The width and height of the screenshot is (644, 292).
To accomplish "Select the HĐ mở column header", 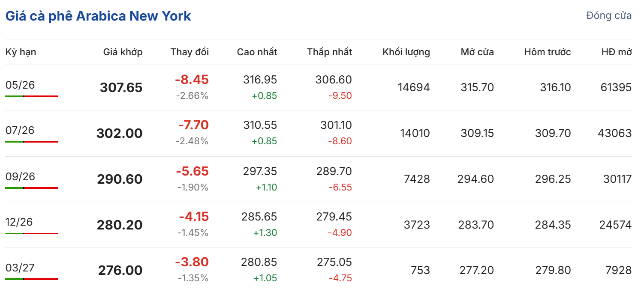I will (617, 52).
